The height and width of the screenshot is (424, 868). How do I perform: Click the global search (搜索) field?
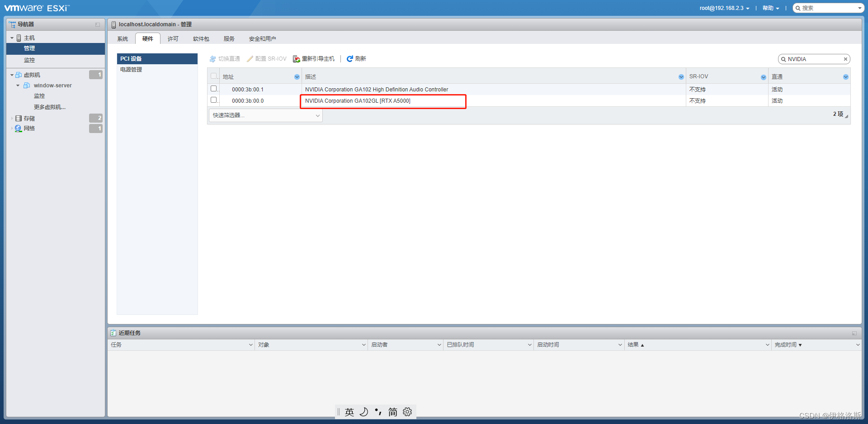[827, 8]
